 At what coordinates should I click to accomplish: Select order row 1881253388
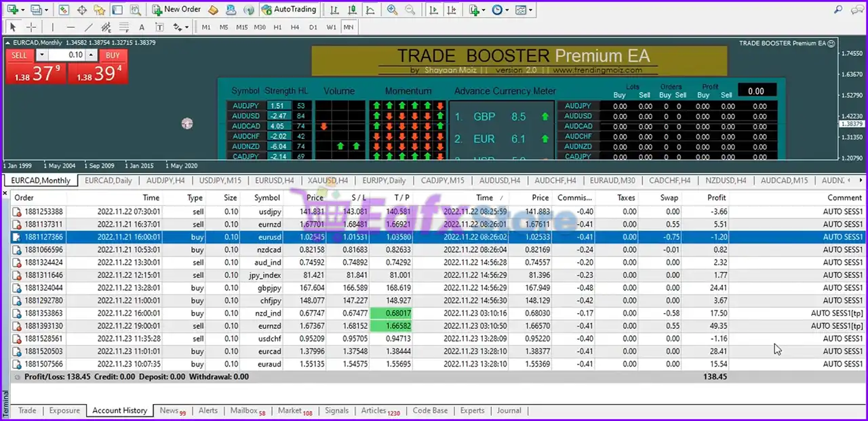(x=438, y=212)
